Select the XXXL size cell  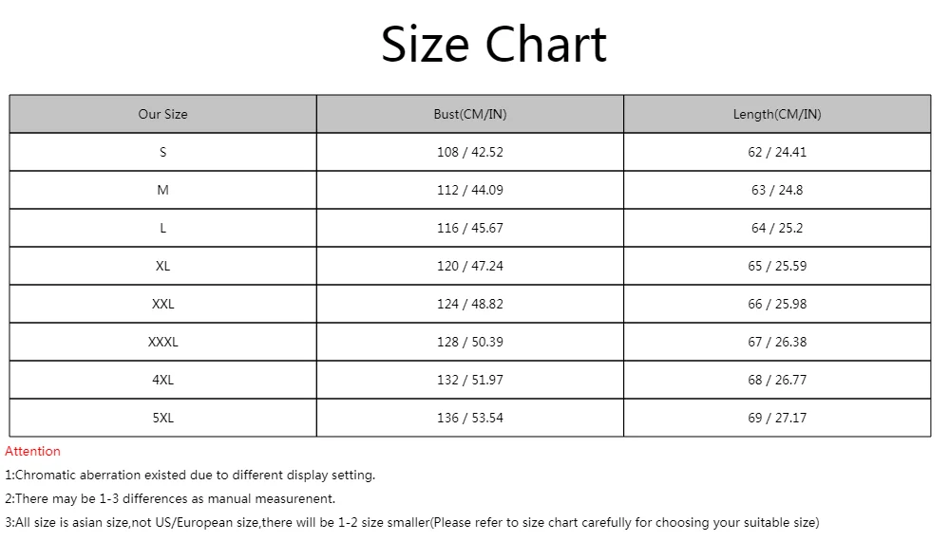tap(162, 342)
